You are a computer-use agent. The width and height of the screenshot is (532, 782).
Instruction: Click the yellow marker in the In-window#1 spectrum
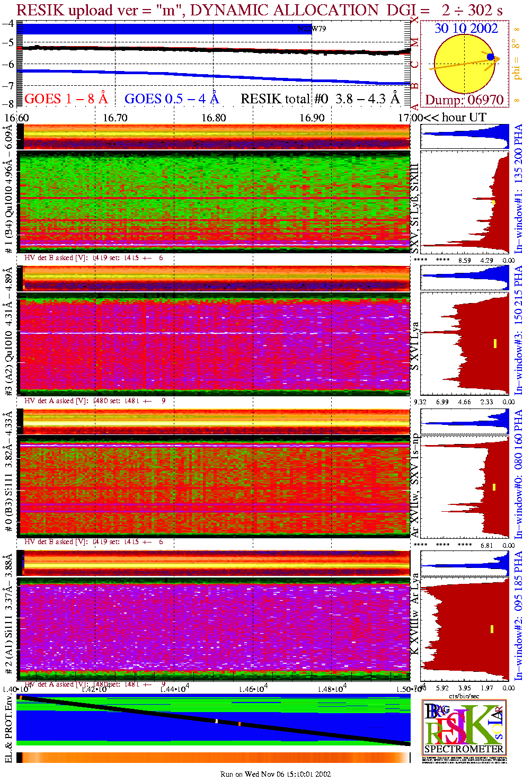[x=494, y=202]
